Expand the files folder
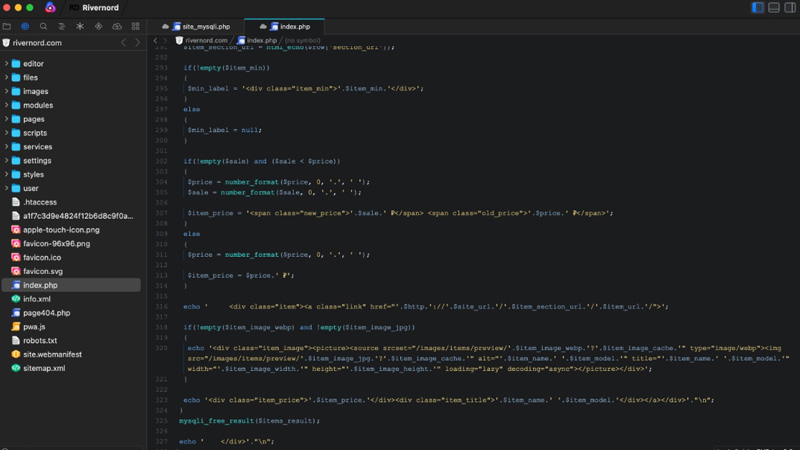 point(6,78)
